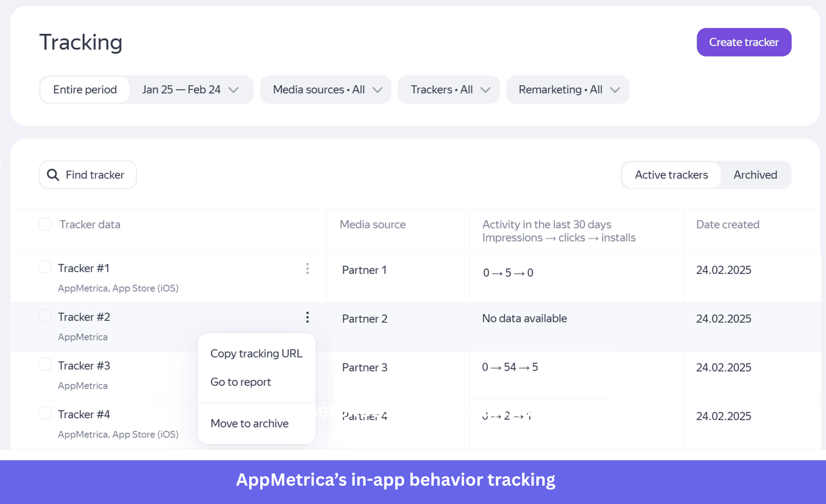Switch to the Archived tab

click(x=755, y=175)
